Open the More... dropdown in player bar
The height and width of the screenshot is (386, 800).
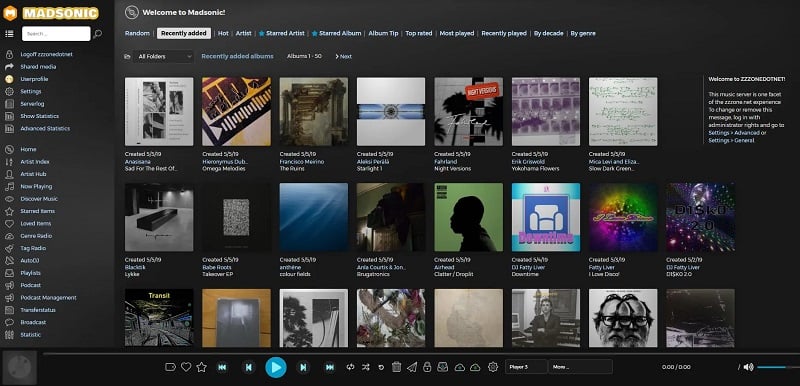pos(581,367)
